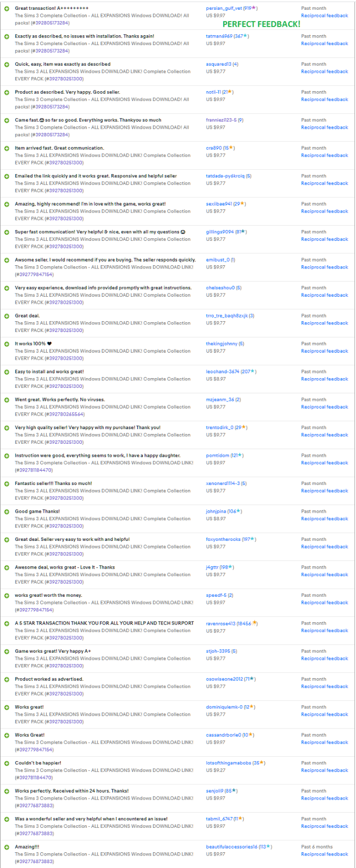Open the foxyontherocks user profile
Screen dimensions: 356x868
pyautogui.click(x=223, y=539)
